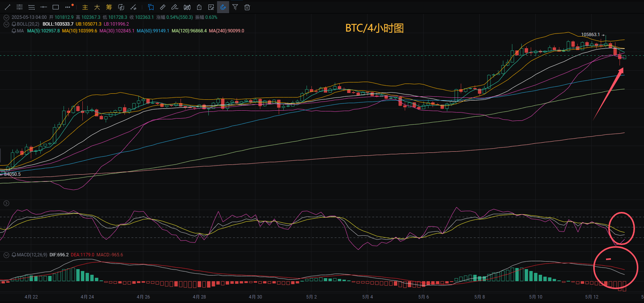The height and width of the screenshot is (303, 644).
Task: Click the 105863.1 high price label
Action: click(591, 35)
